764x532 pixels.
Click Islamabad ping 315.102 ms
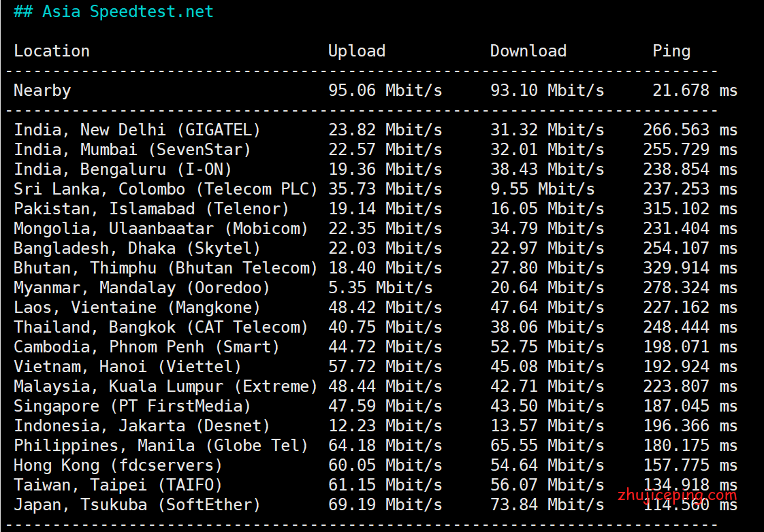[x=690, y=209]
